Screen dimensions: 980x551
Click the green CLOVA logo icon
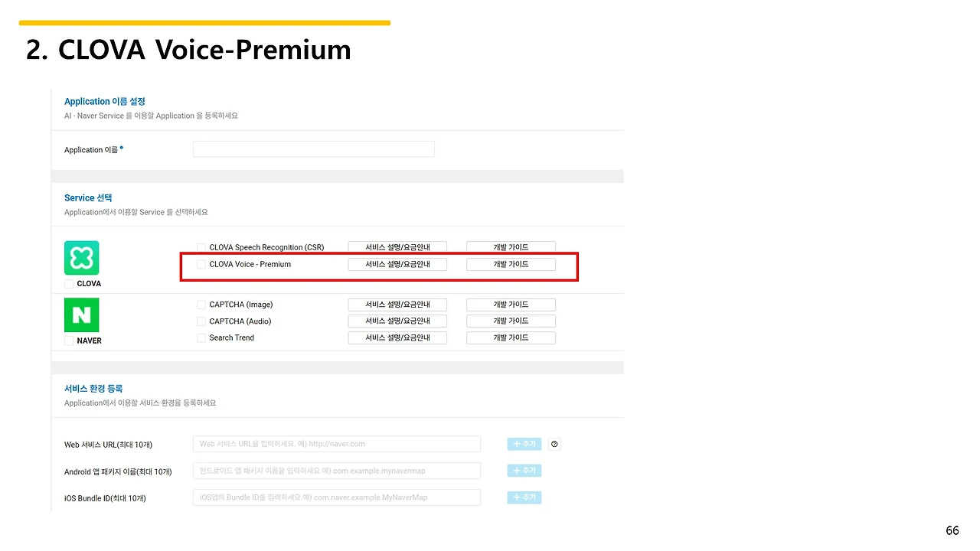click(x=81, y=258)
